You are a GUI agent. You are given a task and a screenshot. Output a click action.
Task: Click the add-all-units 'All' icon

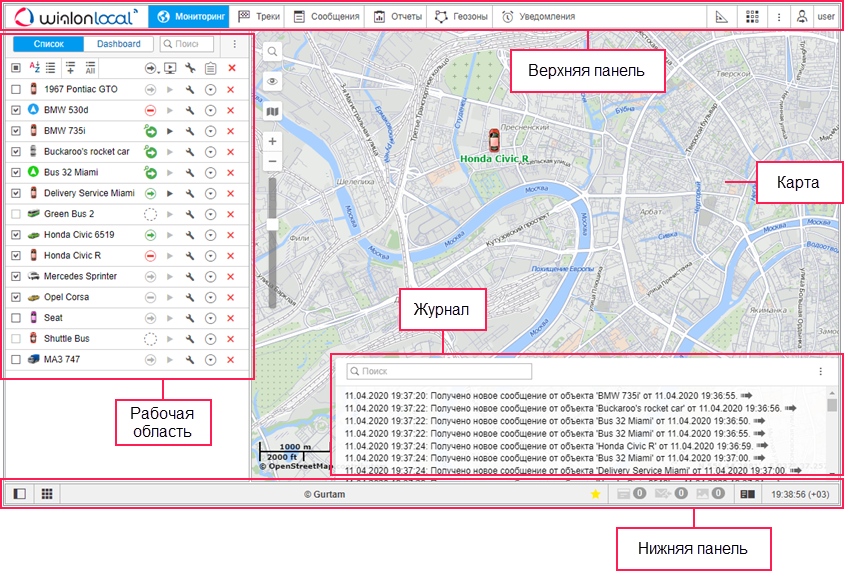[x=90, y=68]
